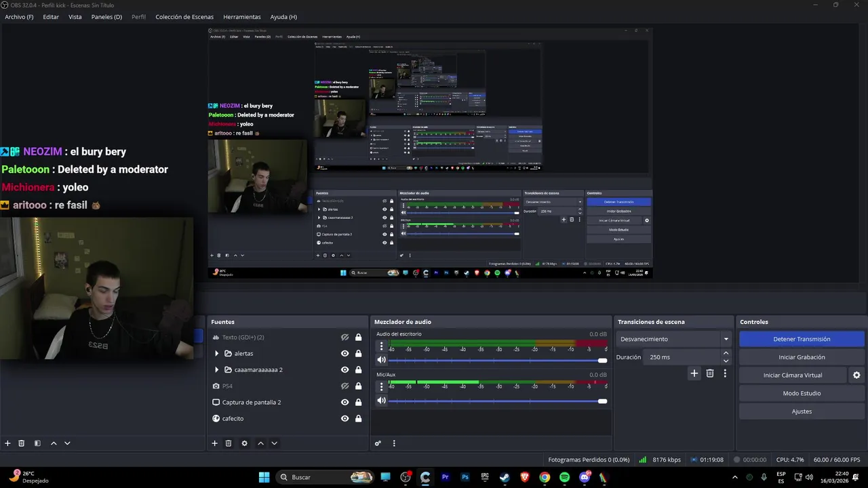This screenshot has height=488, width=868.
Task: Remove selected scene with the trash icon
Action: point(21,443)
